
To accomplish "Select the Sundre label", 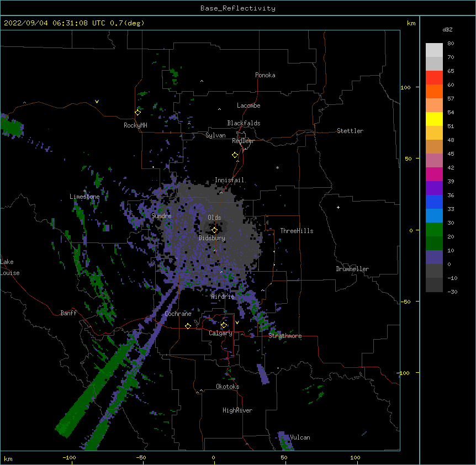I will [x=161, y=216].
